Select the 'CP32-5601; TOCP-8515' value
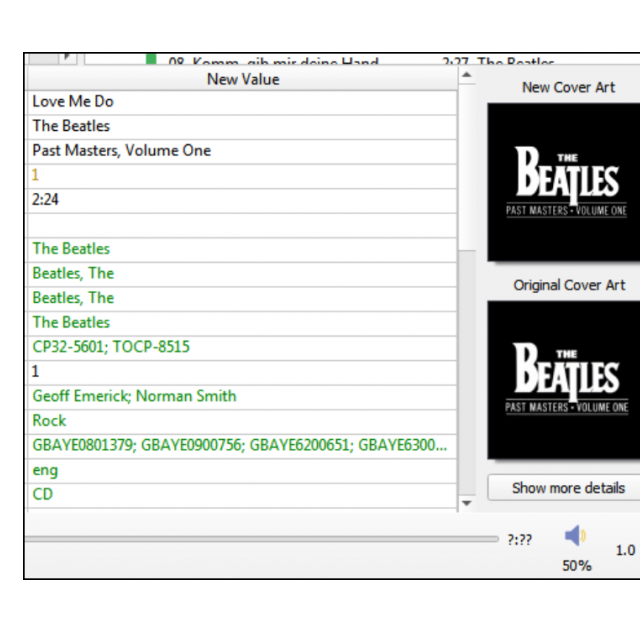640x640 pixels. [242, 347]
